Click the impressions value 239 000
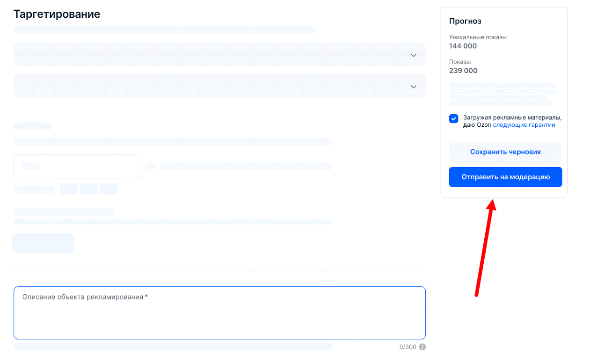Image resolution: width=590 pixels, height=364 pixels. 463,71
